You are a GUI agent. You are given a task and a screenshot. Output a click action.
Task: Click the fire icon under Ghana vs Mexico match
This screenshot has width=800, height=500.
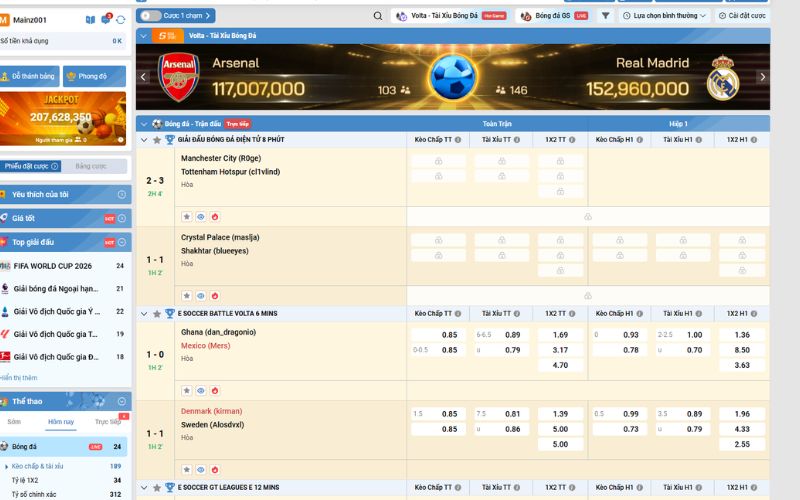pyautogui.click(x=215, y=391)
